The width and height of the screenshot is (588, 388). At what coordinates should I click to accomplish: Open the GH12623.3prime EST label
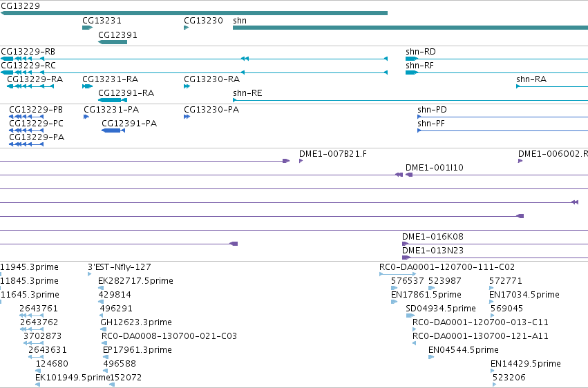pos(136,322)
